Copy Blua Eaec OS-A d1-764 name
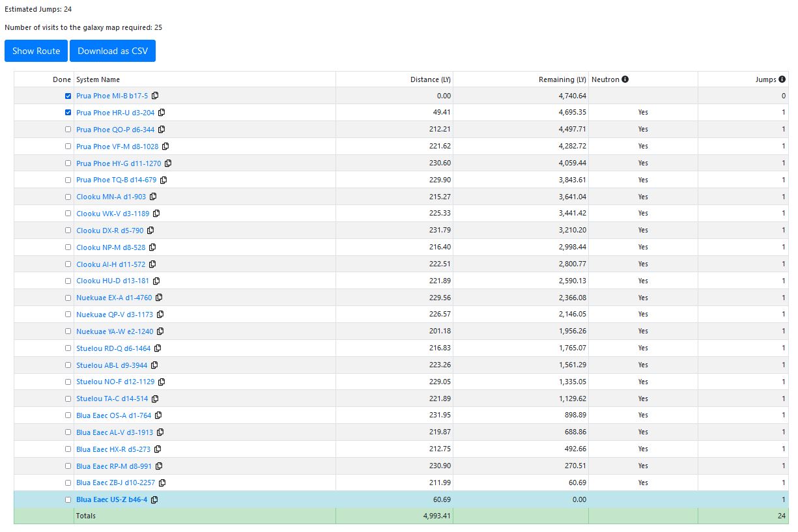This screenshot has height=532, width=798. point(158,415)
